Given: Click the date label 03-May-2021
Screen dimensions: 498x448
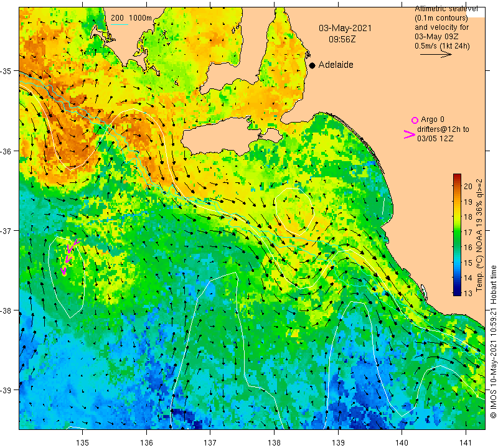Looking at the screenshot, I should click(x=345, y=28).
